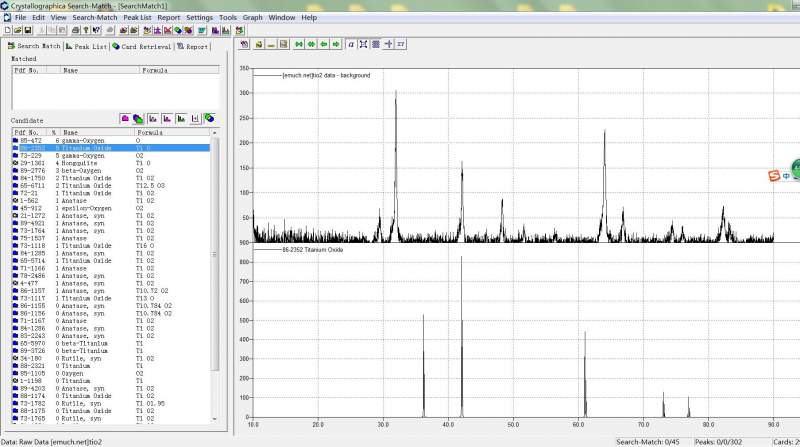Click the hand pan icon above the graph
This screenshot has width=800, height=447.
(x=245, y=45)
